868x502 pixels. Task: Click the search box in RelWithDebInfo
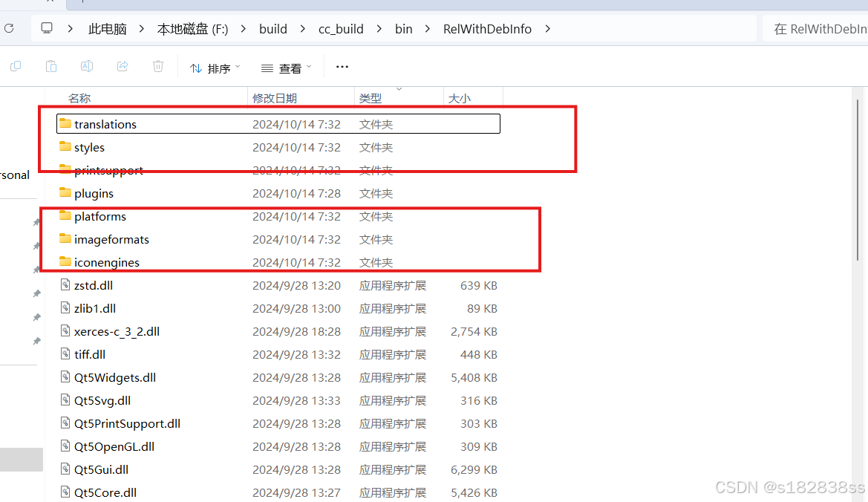coord(817,28)
